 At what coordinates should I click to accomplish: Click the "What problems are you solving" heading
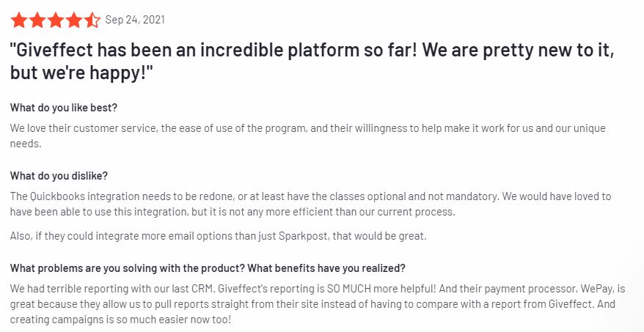tap(208, 268)
